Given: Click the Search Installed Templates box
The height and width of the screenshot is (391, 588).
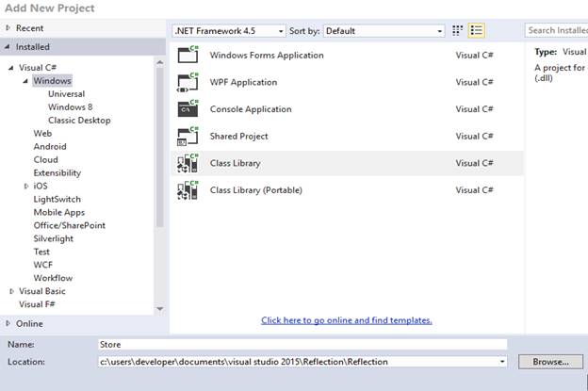Looking at the screenshot, I should [557, 30].
